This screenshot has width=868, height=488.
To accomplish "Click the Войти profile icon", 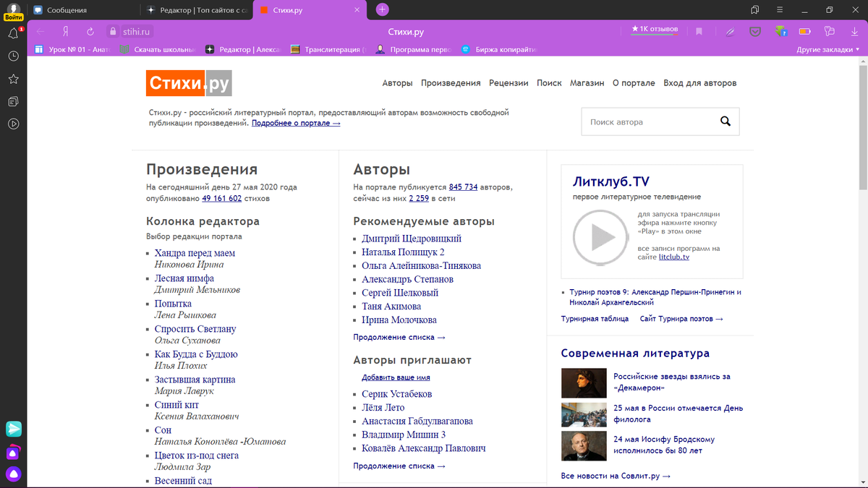I will (x=13, y=12).
